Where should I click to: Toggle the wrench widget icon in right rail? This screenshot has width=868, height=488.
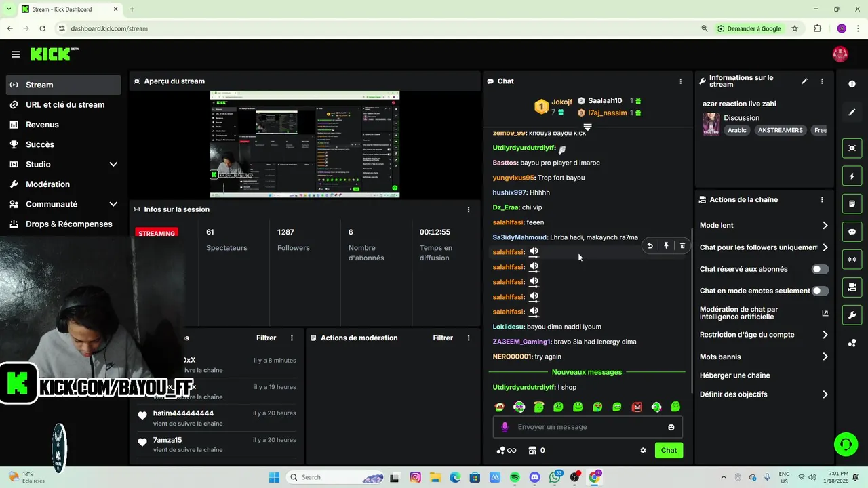[852, 315]
